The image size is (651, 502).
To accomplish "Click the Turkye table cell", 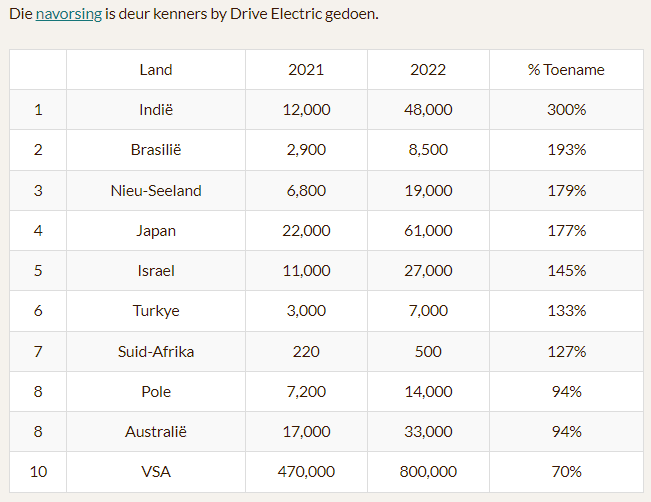I will pos(156,311).
